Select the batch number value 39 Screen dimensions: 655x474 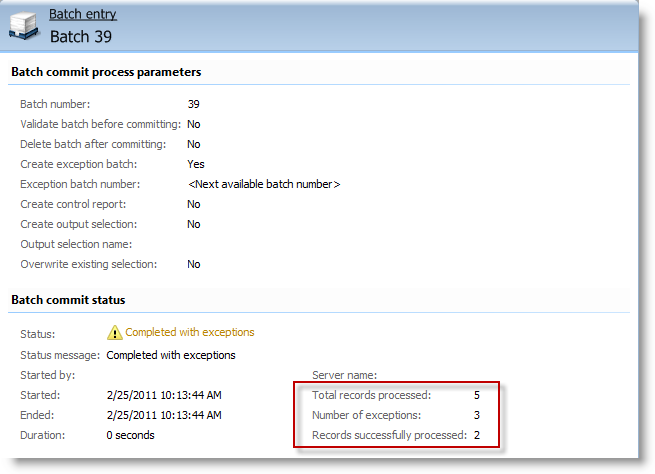click(x=193, y=104)
